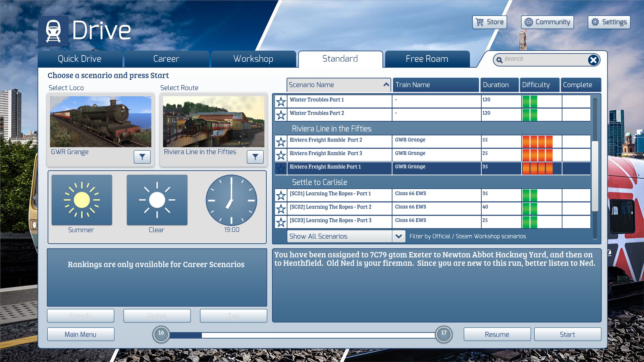
Task: Switch to the Free Roam tab
Action: tap(427, 59)
